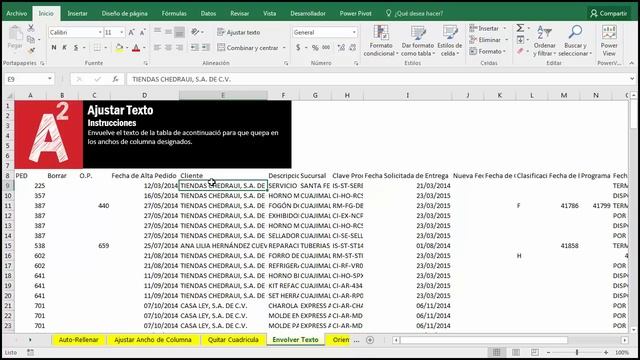Switch to the Fórmulas ribbon tab
Image resolution: width=640 pixels, height=360 pixels.
pyautogui.click(x=174, y=13)
